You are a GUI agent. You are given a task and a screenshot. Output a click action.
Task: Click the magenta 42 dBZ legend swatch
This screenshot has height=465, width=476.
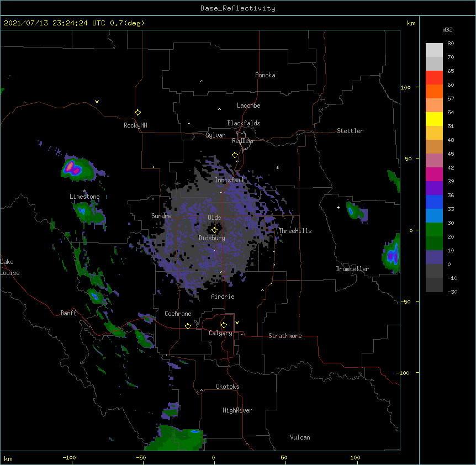tap(434, 174)
